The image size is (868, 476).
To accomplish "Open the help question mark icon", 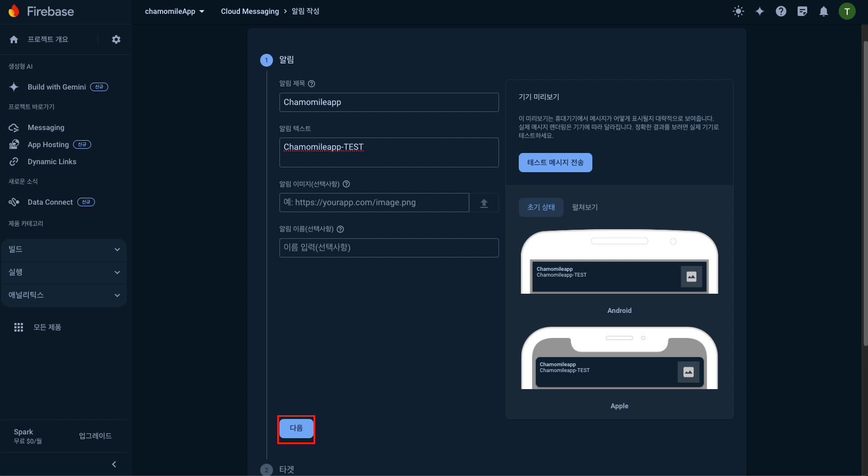I will pos(781,11).
